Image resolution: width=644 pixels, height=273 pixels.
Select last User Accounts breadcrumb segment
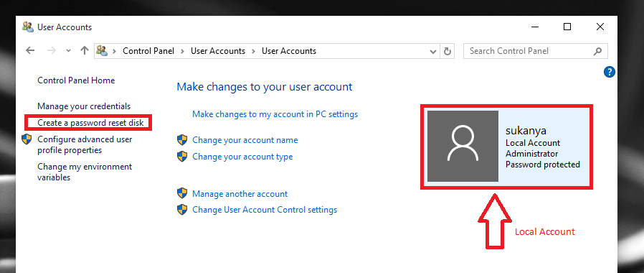pyautogui.click(x=289, y=51)
